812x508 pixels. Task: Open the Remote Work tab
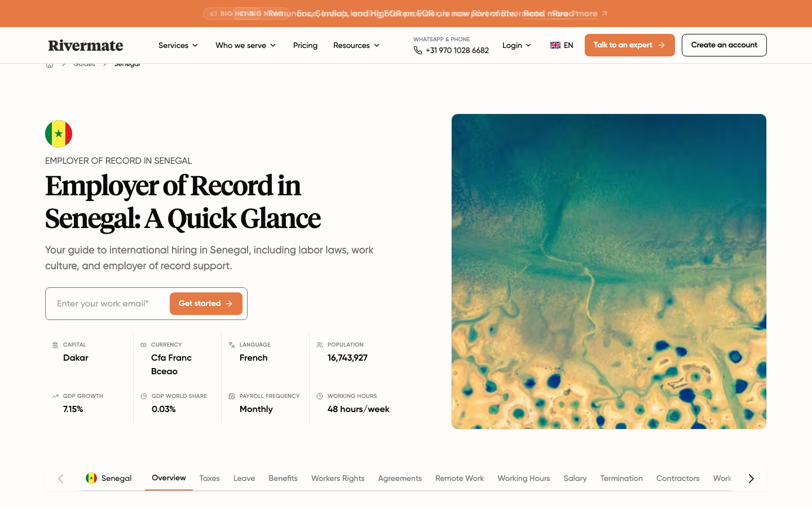(x=460, y=478)
